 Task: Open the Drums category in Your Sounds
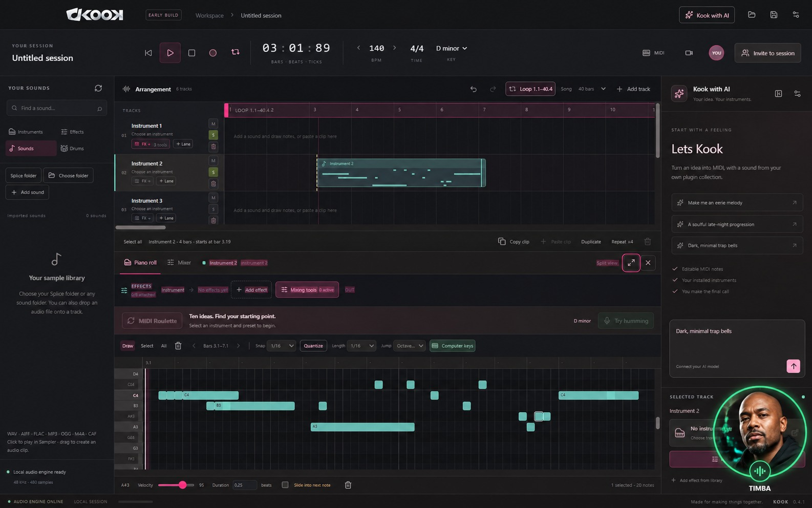tap(72, 149)
